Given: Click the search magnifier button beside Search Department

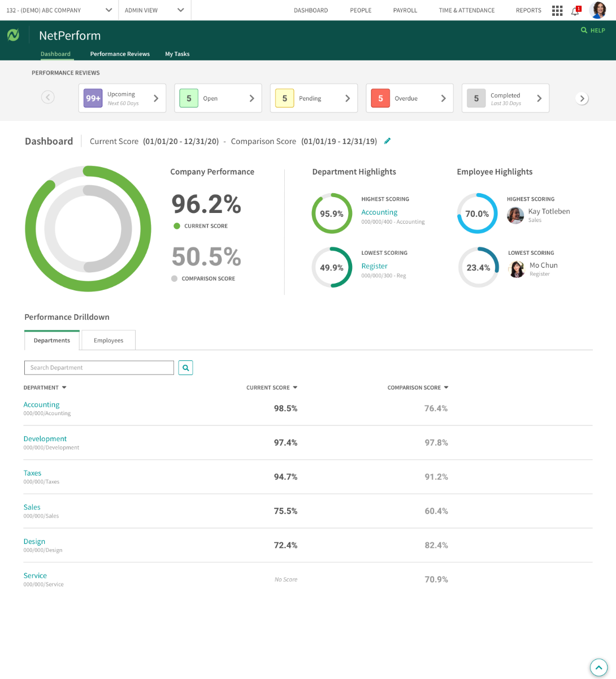Looking at the screenshot, I should click(x=185, y=368).
